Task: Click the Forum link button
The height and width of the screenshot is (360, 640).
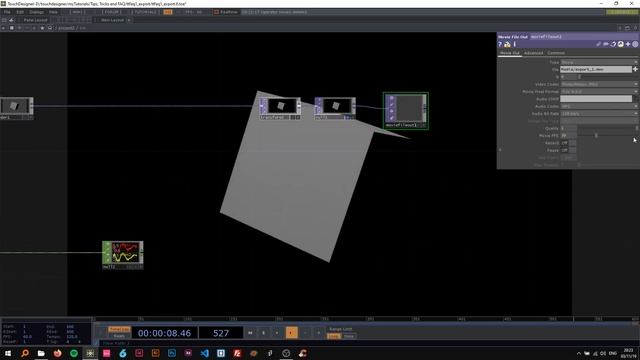Action: click(x=111, y=12)
